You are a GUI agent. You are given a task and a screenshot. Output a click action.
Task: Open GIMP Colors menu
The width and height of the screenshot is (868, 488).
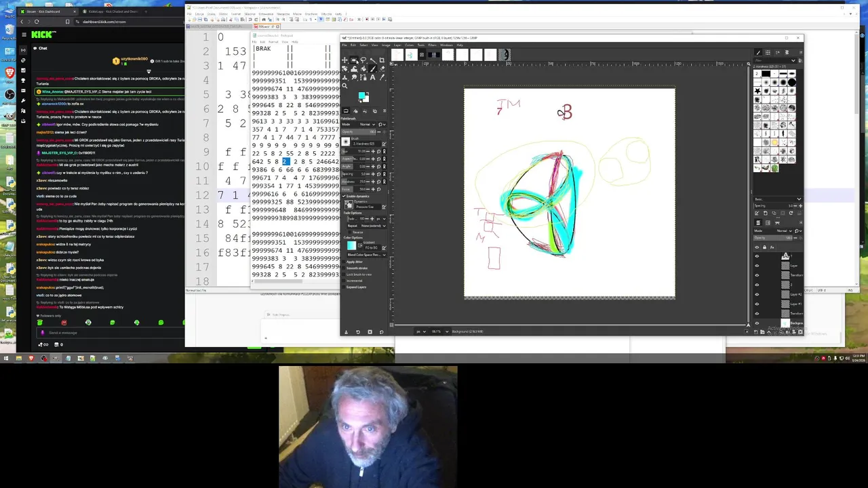click(x=410, y=45)
